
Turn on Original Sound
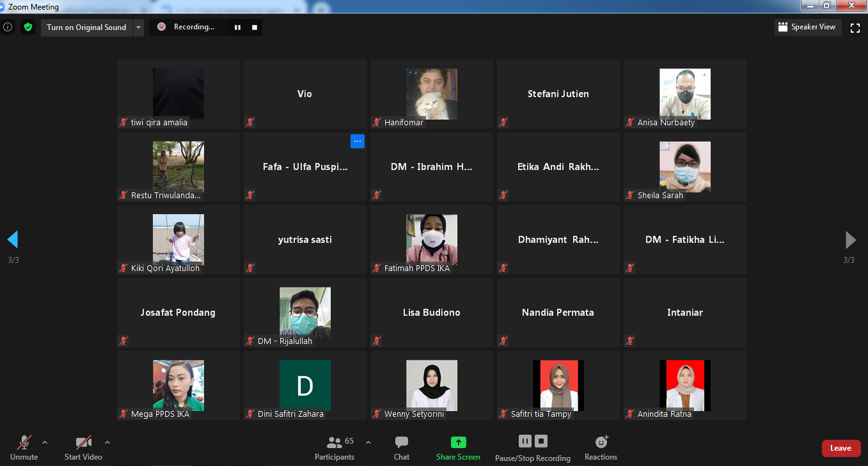click(86, 27)
